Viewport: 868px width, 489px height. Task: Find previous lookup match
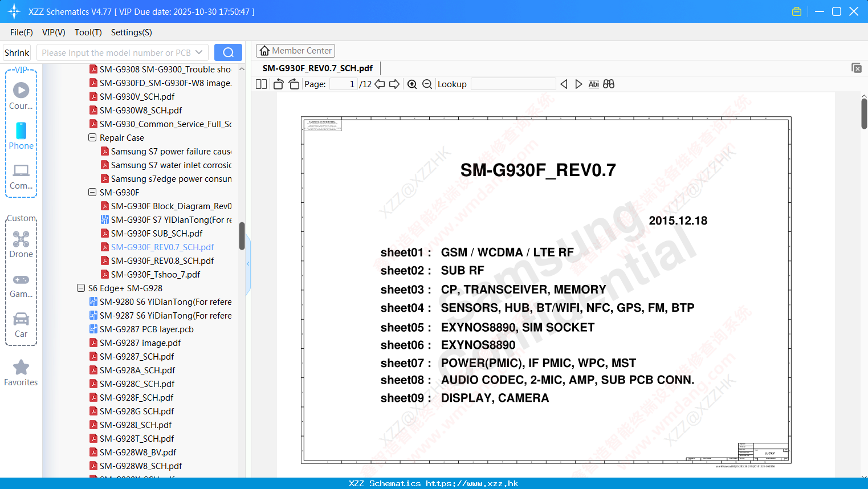tap(564, 84)
